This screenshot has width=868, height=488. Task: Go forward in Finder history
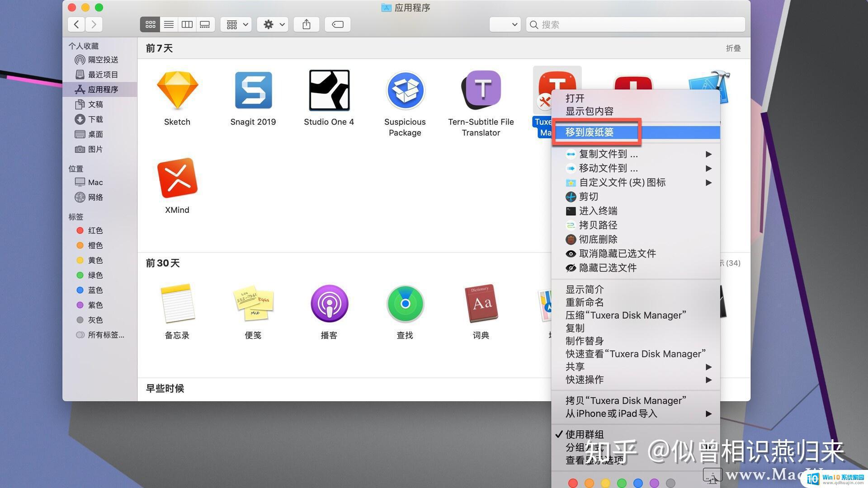click(94, 24)
